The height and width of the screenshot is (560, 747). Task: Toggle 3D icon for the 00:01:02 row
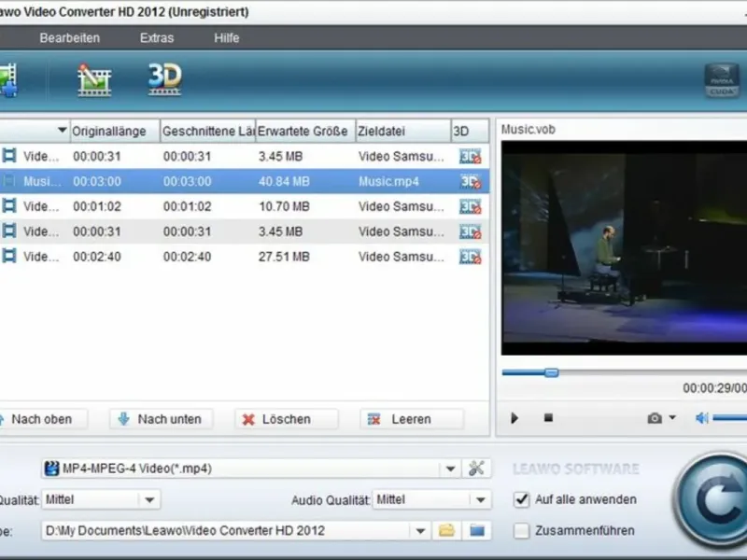[470, 206]
